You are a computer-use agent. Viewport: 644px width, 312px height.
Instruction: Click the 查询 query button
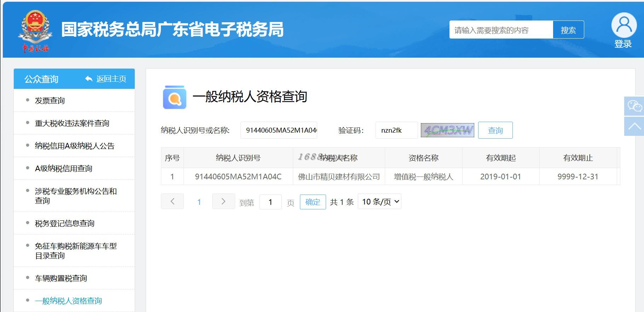tap(495, 130)
